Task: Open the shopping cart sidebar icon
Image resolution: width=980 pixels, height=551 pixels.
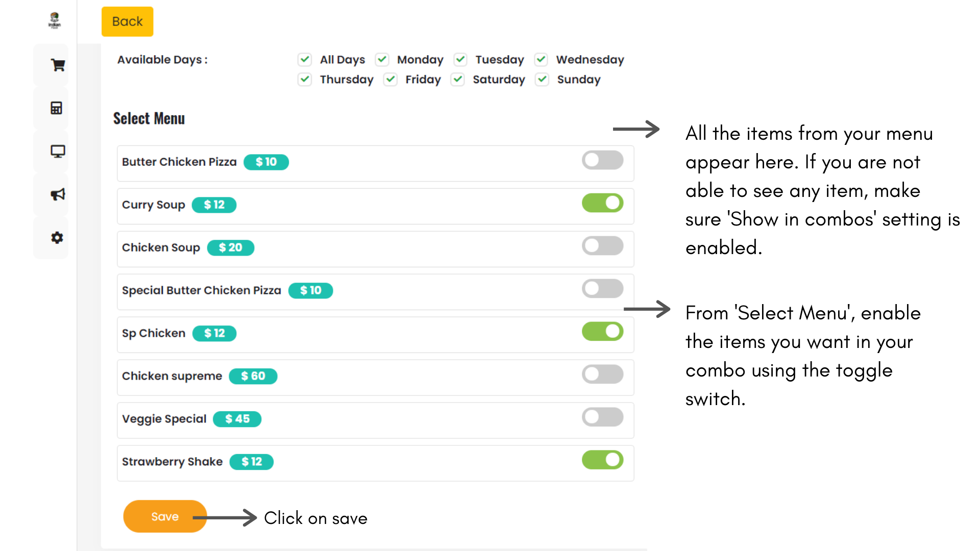Action: (x=58, y=65)
